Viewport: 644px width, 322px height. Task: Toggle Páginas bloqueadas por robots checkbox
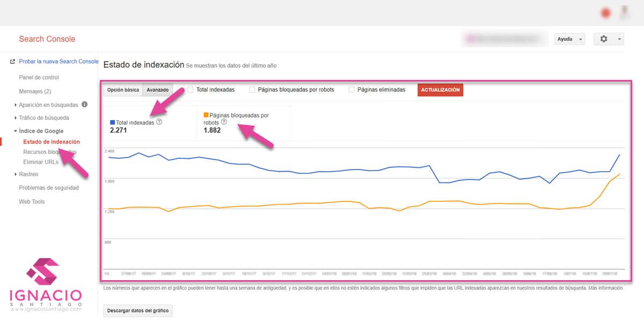click(252, 90)
